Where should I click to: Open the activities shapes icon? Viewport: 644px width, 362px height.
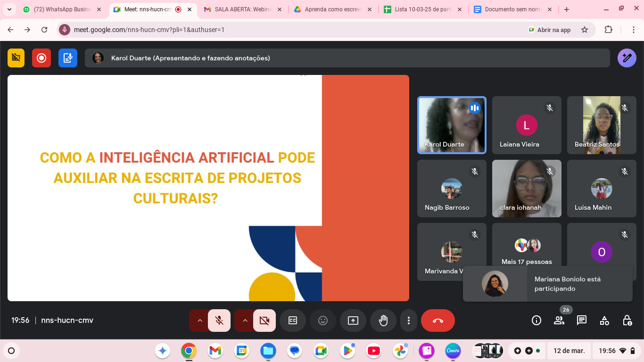(x=604, y=321)
